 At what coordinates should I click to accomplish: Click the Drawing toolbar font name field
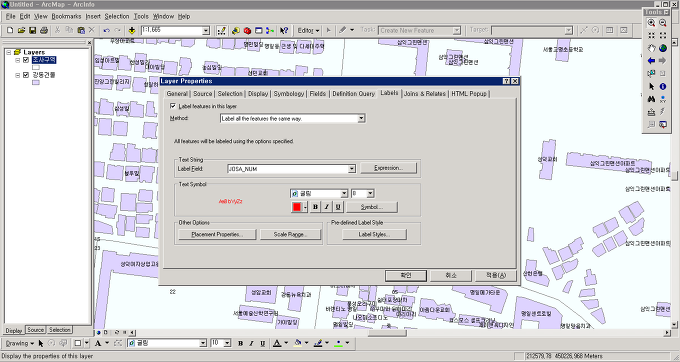(x=167, y=343)
